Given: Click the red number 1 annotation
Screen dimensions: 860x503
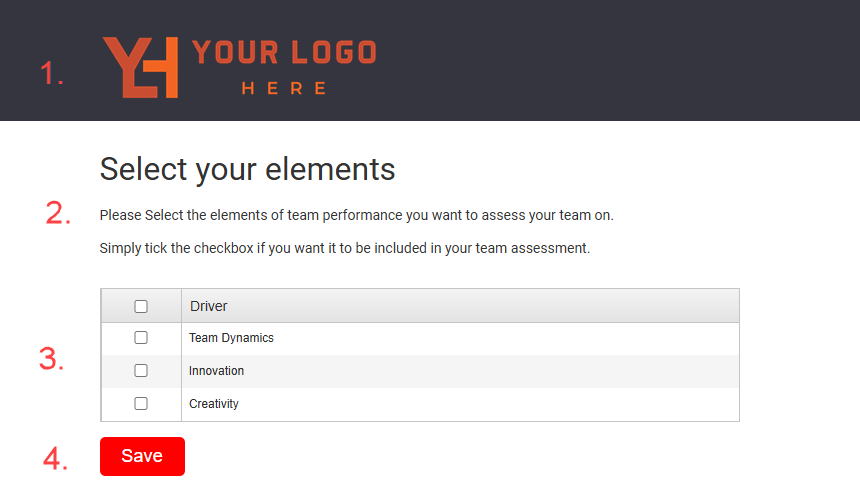Looking at the screenshot, I should 52,73.
